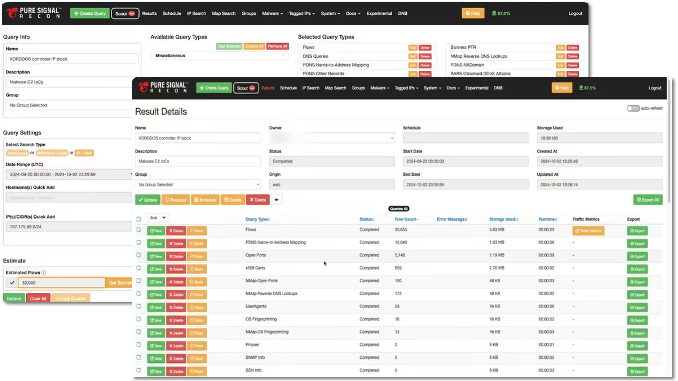Image resolution: width=678 pixels, height=381 pixels.
Task: Click the orange Help button in front window
Action: coord(562,88)
